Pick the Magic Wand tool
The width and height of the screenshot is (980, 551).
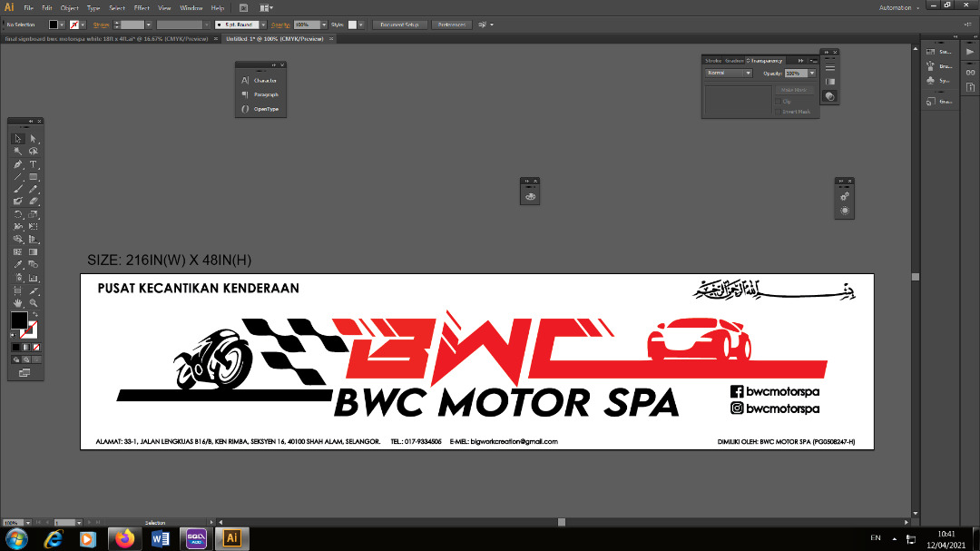point(18,152)
